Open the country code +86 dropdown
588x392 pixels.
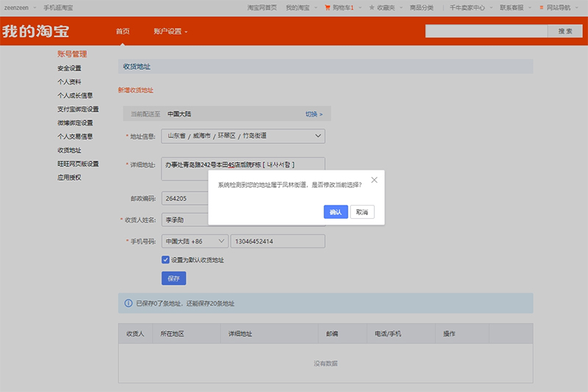195,241
